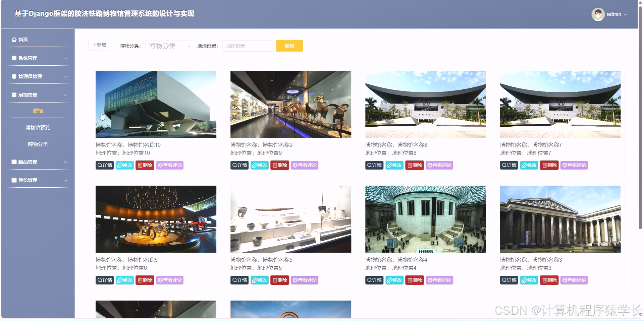The image size is (644, 321).
Task: Delete 博物馆名称8
Action: (415, 165)
